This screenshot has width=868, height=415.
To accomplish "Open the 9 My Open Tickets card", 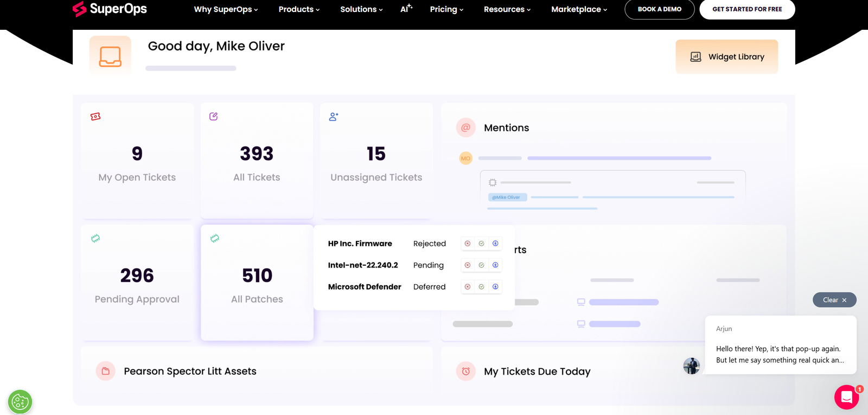I will coord(137,161).
